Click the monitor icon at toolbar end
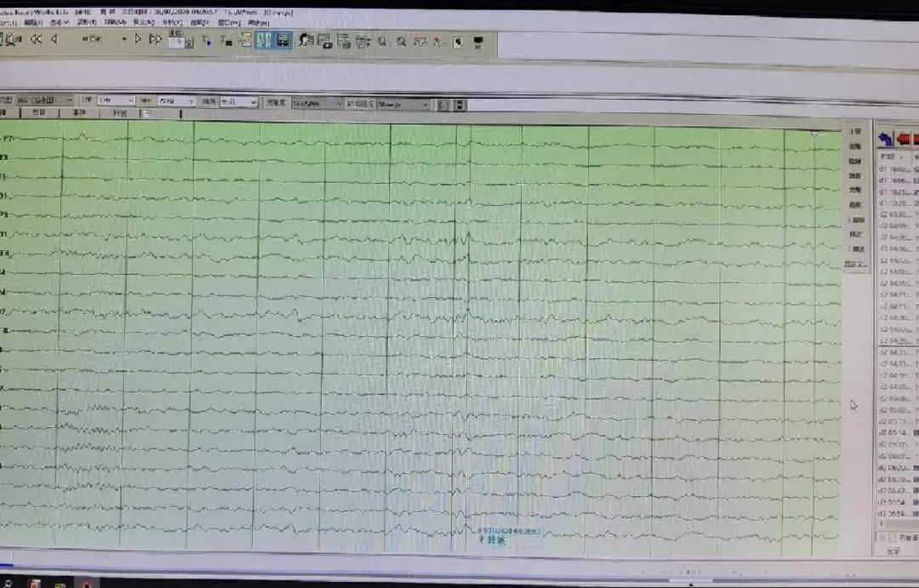The width and height of the screenshot is (919, 588). [x=478, y=41]
